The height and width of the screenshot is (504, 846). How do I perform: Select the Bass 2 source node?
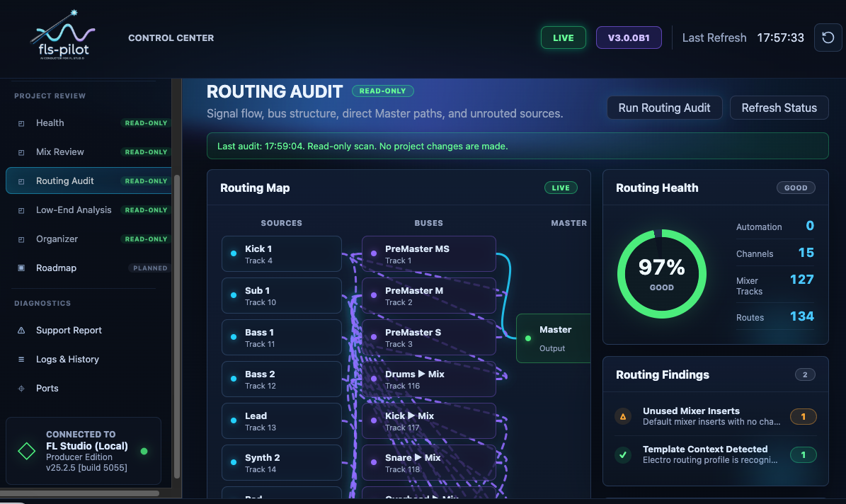coord(281,379)
